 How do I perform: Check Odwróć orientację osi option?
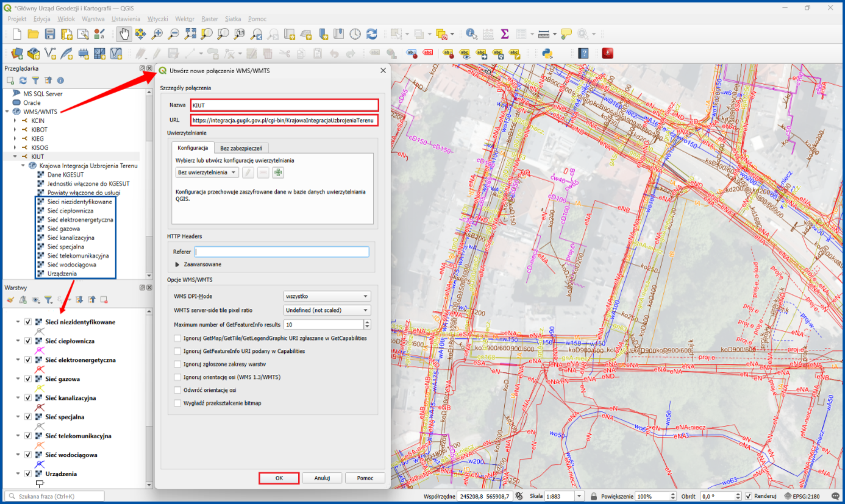[x=178, y=390]
